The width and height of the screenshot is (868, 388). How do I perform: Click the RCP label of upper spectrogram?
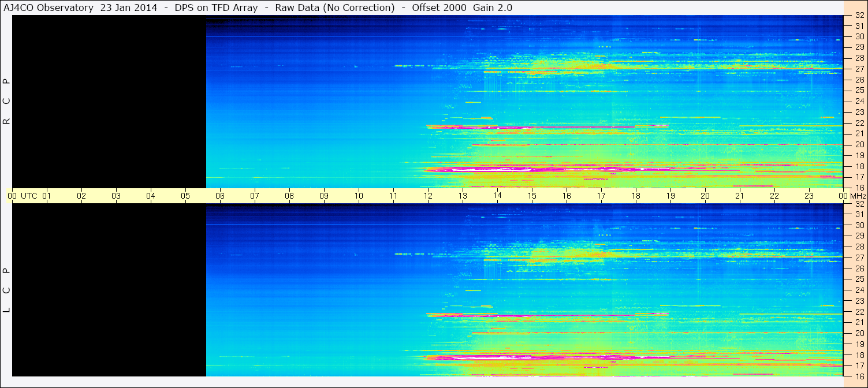(x=6, y=101)
